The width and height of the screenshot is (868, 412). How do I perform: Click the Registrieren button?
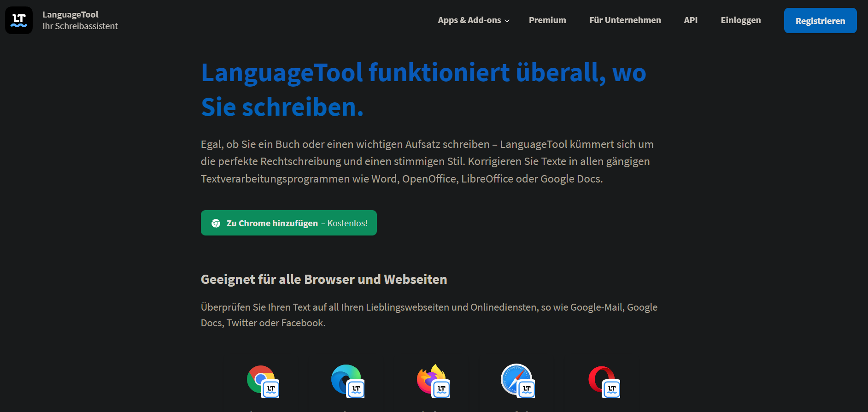[820, 21]
